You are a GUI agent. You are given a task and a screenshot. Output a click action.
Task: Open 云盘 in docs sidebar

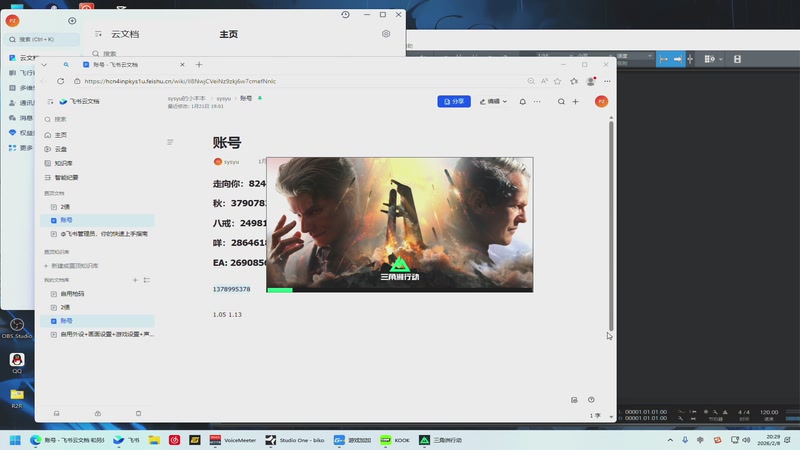pyautogui.click(x=55, y=149)
